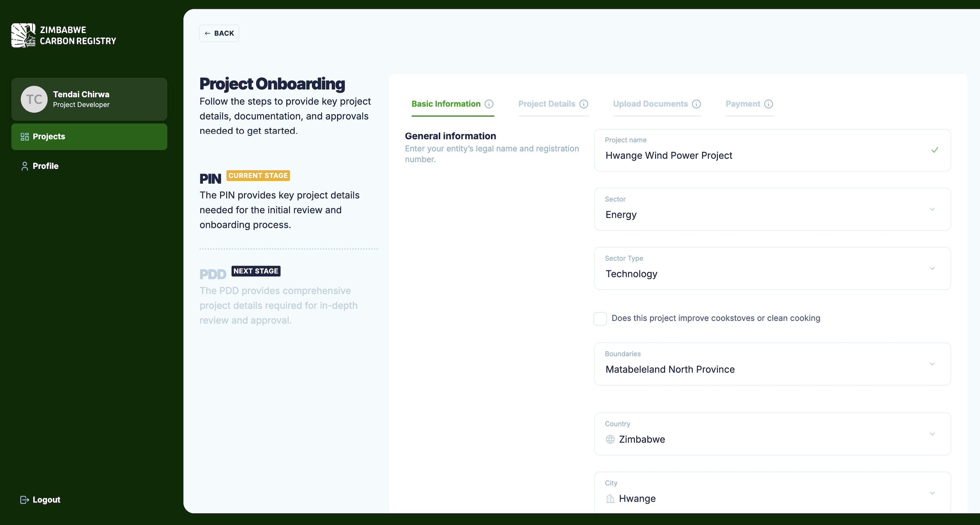Click the PDD stage heading
The height and width of the screenshot is (525, 980).
pyautogui.click(x=213, y=275)
